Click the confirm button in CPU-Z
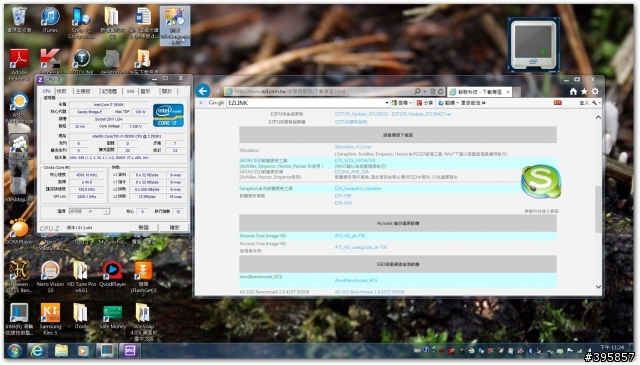Viewport: 640px width, 365px height. point(175,227)
